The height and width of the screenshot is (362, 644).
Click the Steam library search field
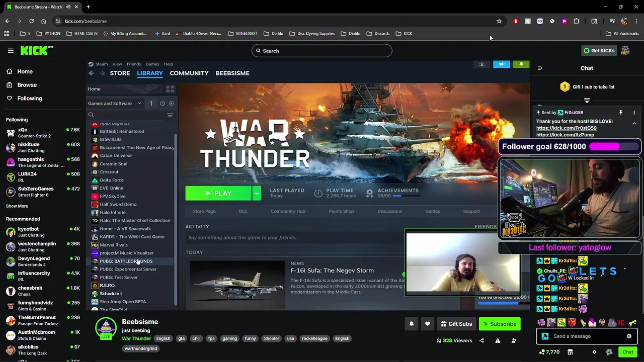(126, 115)
